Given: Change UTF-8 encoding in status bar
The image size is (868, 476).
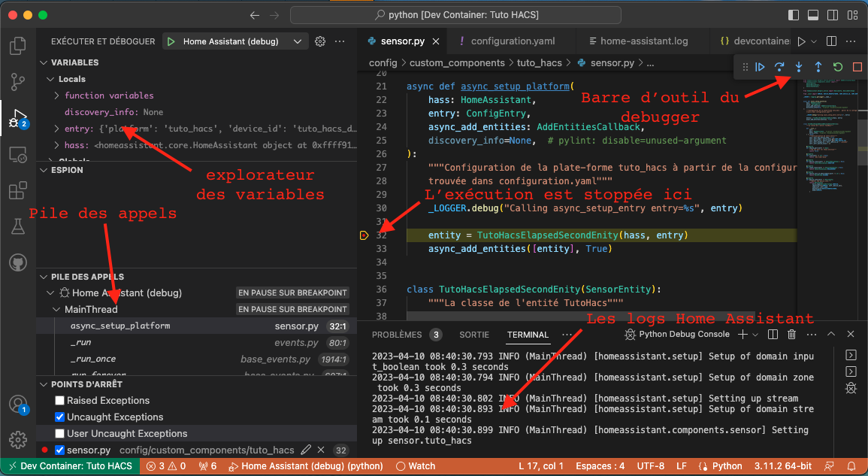Looking at the screenshot, I should 651,466.
